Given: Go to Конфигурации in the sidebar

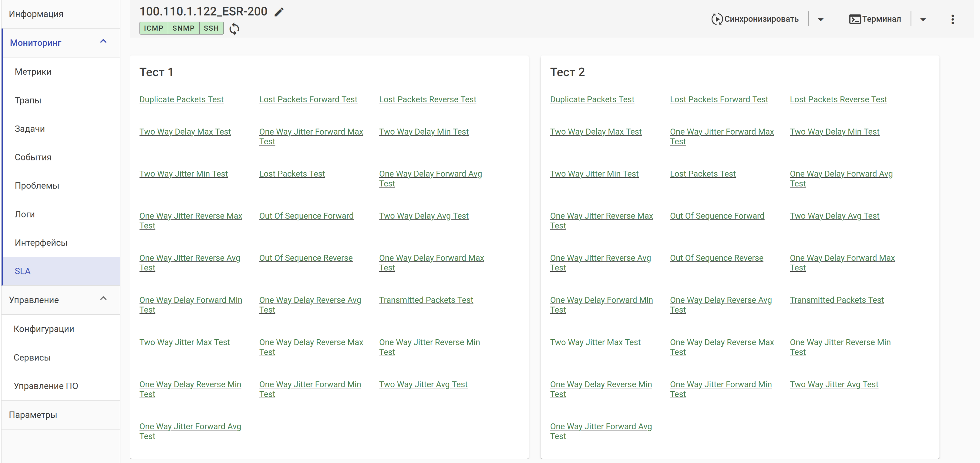Looking at the screenshot, I should pyautogui.click(x=44, y=329).
